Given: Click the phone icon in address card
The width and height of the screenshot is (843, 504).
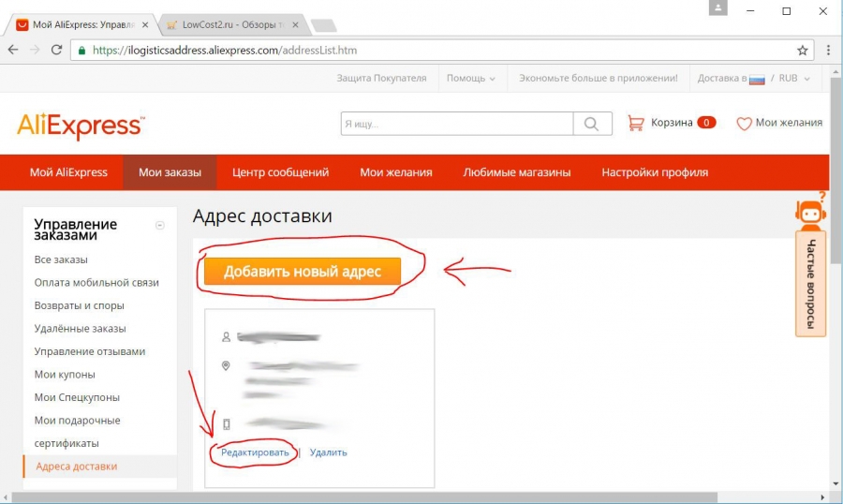Looking at the screenshot, I should pos(227,424).
